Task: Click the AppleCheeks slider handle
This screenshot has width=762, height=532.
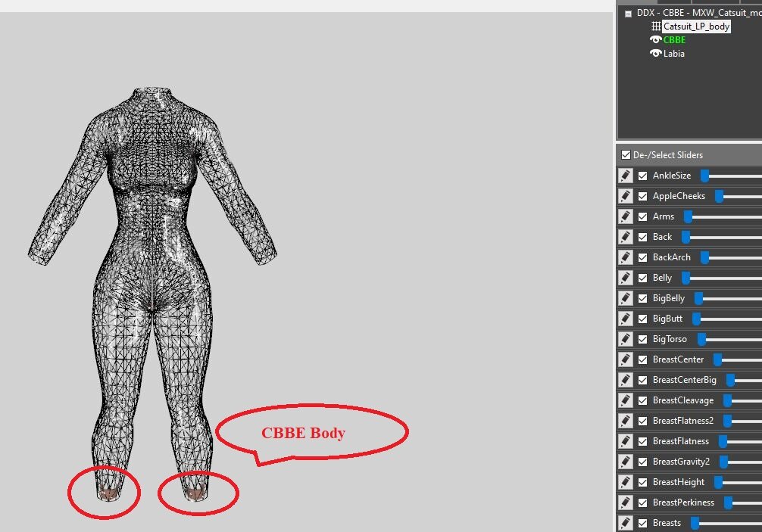Action: coord(720,196)
